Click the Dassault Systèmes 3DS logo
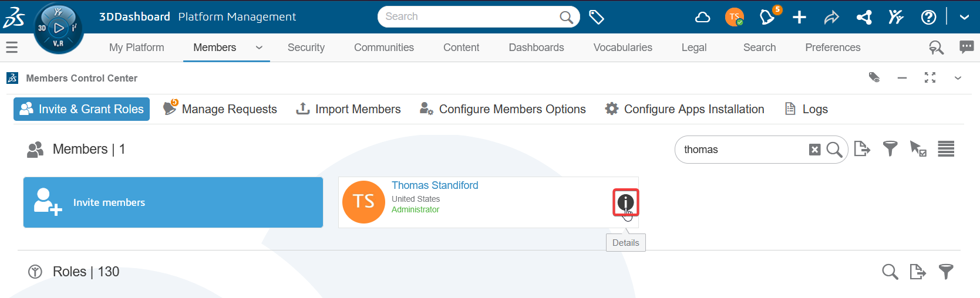Image resolution: width=980 pixels, height=298 pixels. pyautogui.click(x=14, y=18)
